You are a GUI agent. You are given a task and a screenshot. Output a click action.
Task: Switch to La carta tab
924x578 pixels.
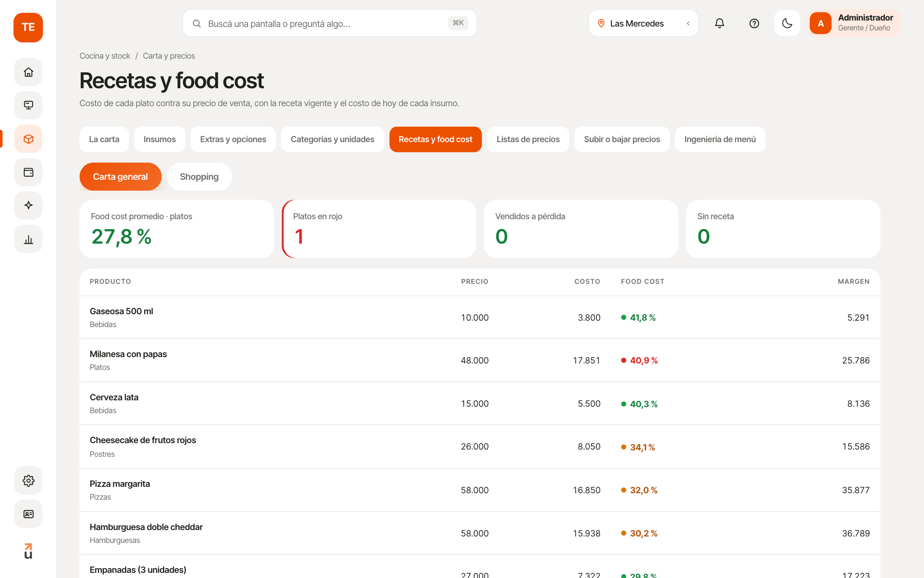click(x=104, y=139)
